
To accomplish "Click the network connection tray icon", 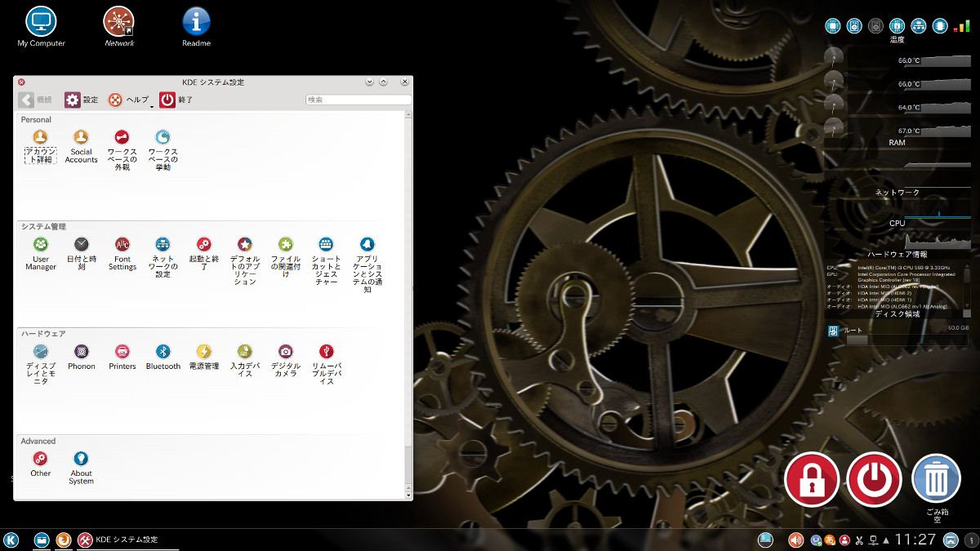I will tap(873, 540).
